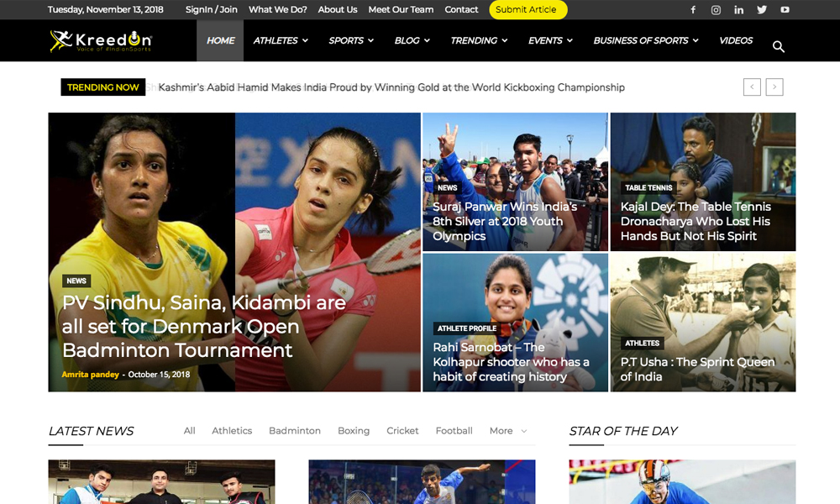The image size is (840, 504).
Task: Open the P.T Usha Sprint Queen article
Action: [696, 369]
